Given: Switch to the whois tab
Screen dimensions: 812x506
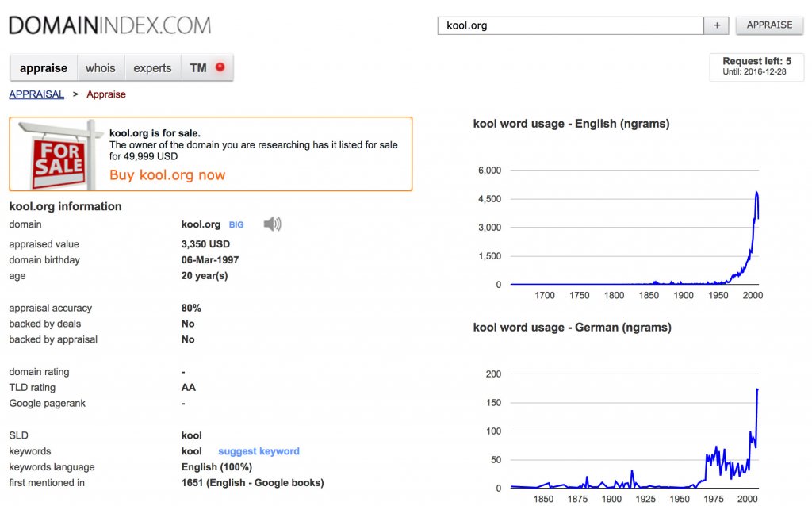Looking at the screenshot, I should coord(101,68).
